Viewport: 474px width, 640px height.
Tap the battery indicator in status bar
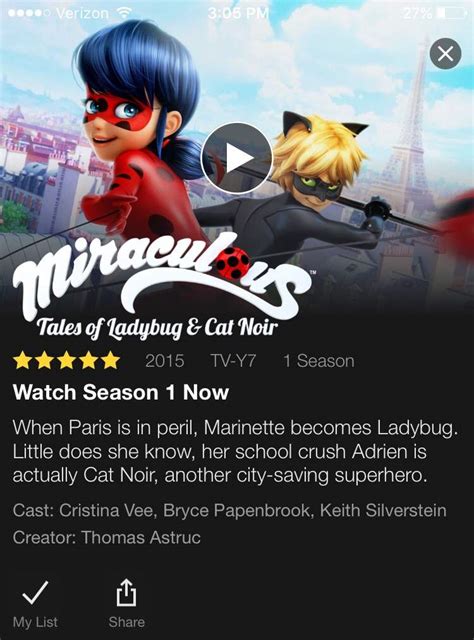point(452,13)
